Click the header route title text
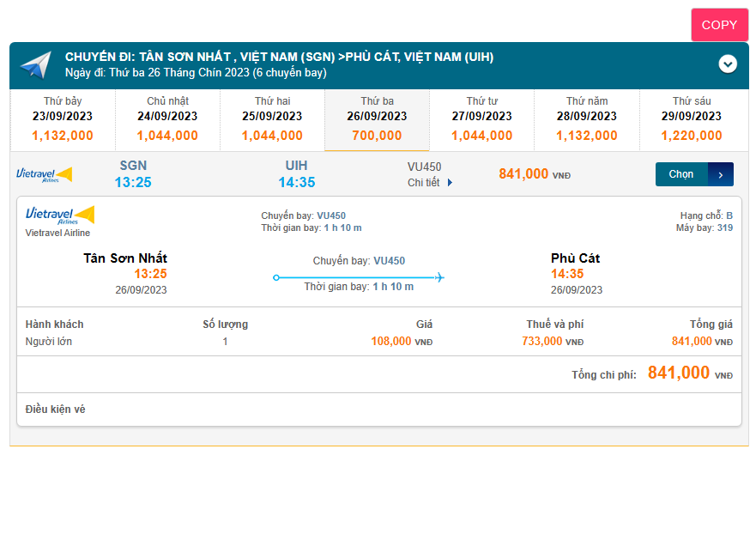756x540 pixels. point(279,58)
